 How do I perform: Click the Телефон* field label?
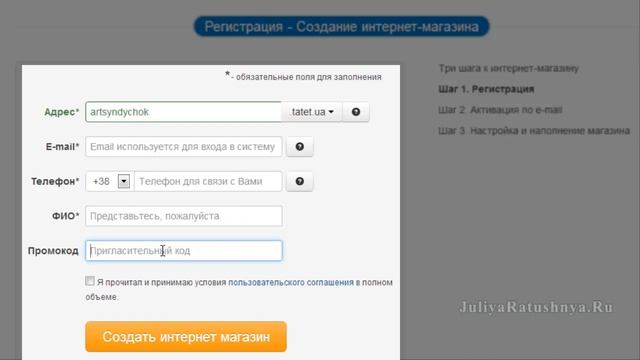pyautogui.click(x=55, y=181)
